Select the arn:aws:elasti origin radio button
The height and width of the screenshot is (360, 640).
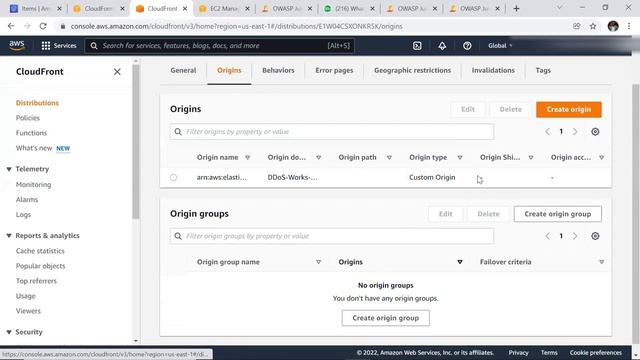[173, 178]
